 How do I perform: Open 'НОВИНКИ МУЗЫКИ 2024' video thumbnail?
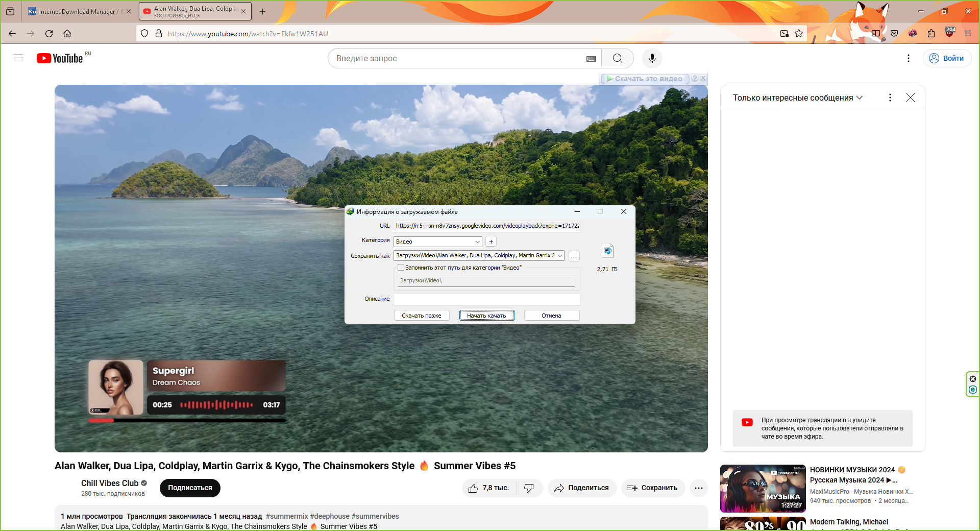pos(763,489)
